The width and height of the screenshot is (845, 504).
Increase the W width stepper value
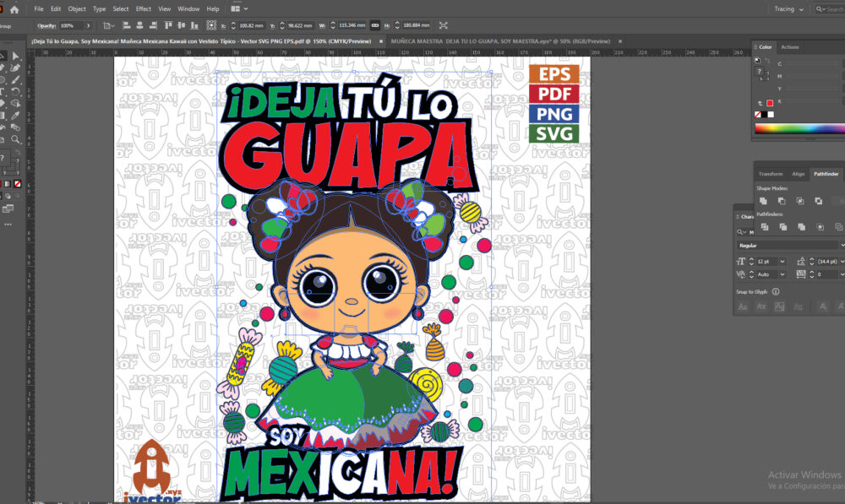click(332, 23)
